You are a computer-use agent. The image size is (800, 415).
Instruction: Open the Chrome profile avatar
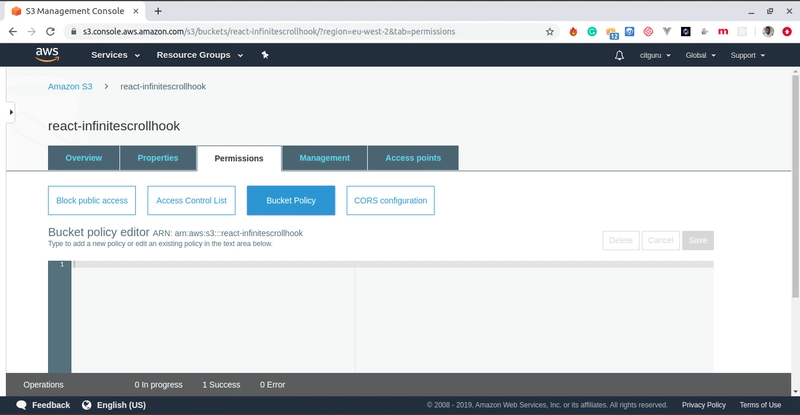[x=768, y=32]
